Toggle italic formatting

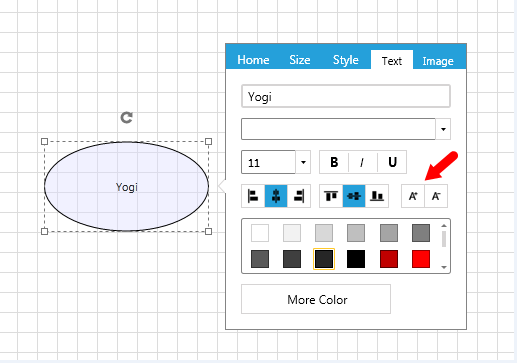point(363,162)
